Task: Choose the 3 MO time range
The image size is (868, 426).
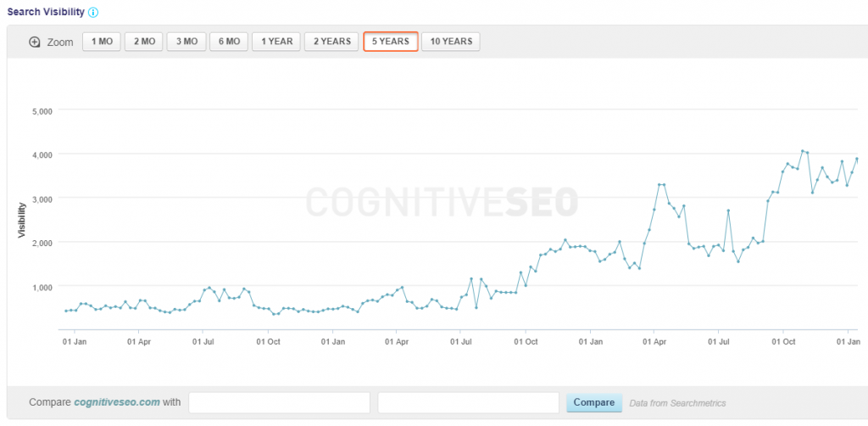Action: [x=186, y=42]
